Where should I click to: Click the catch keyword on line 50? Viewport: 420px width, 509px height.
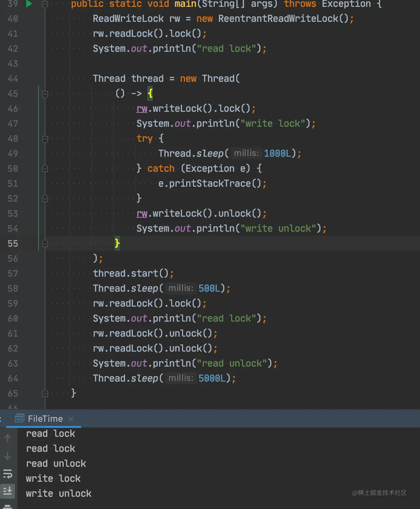tap(161, 168)
